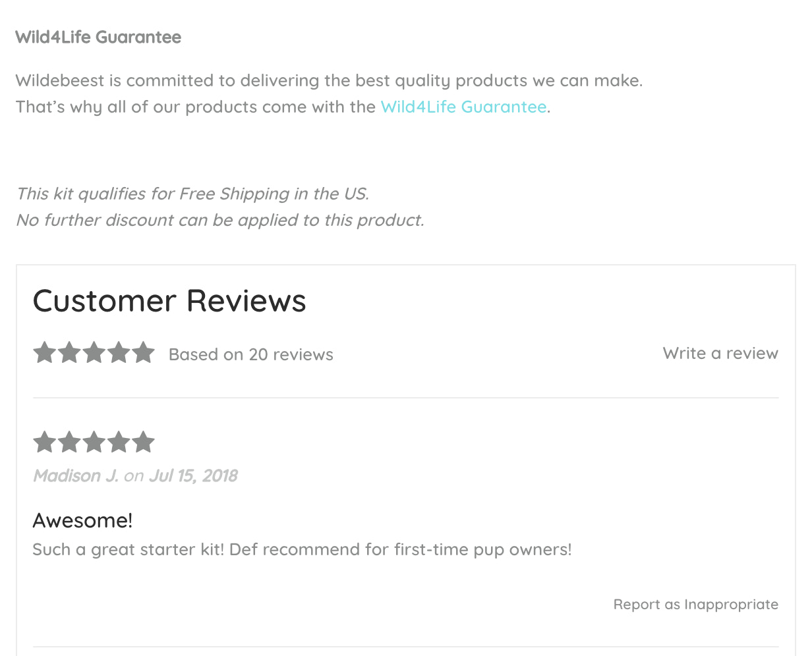
Task: Click the middle star of Madison J.'s rating
Action: point(94,441)
